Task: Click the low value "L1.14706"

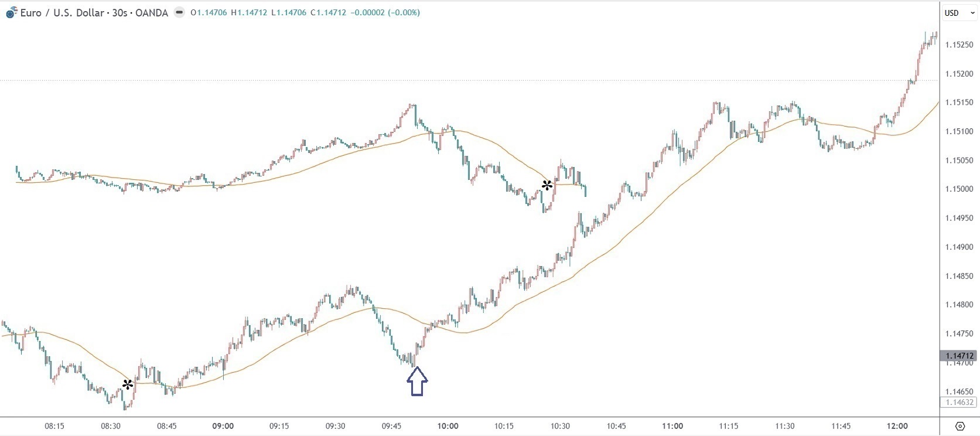Action: tap(288, 13)
